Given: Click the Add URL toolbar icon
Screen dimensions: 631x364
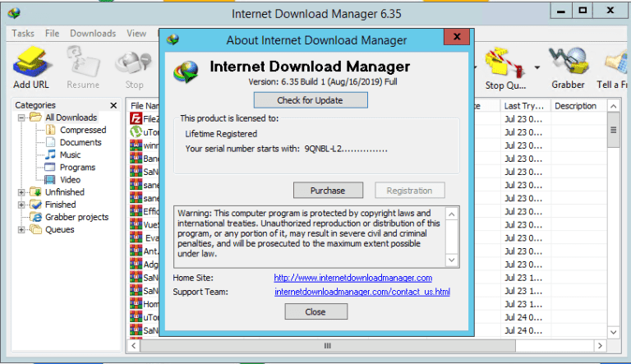Looking at the screenshot, I should (31, 67).
